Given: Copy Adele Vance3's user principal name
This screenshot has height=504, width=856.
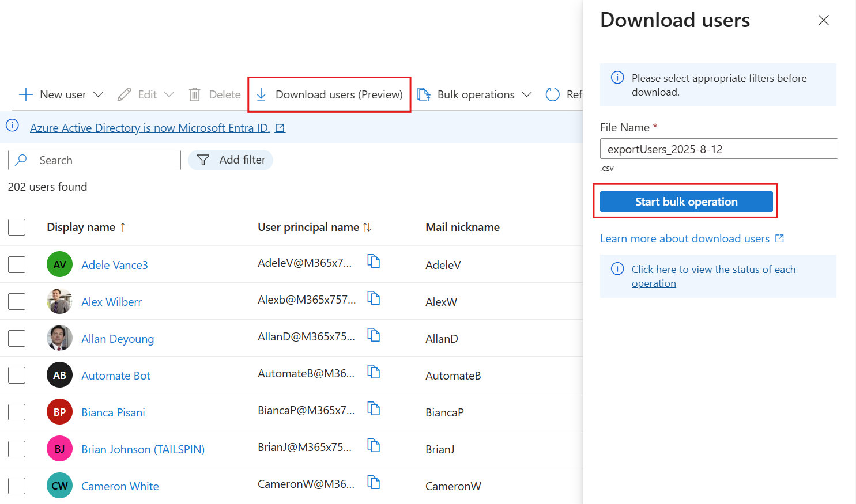Looking at the screenshot, I should click(374, 261).
